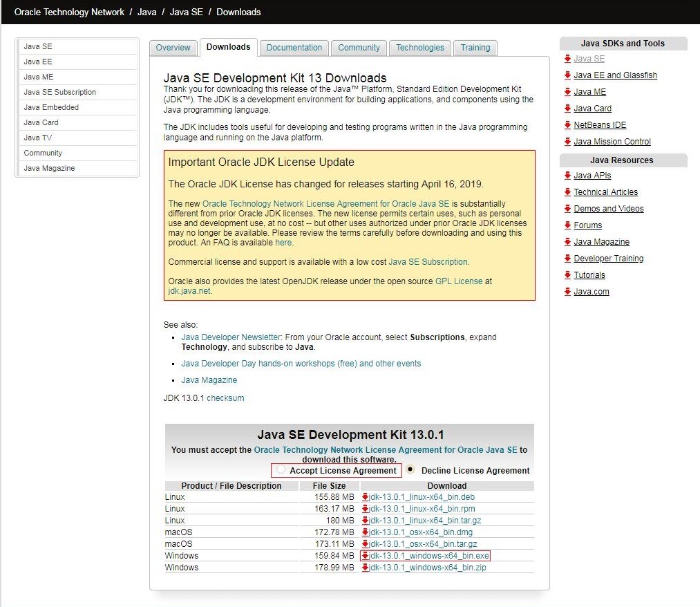700x607 pixels.
Task: Download jdk-13.0.1_windows-x64_bin.exe file link
Action: tap(428, 556)
